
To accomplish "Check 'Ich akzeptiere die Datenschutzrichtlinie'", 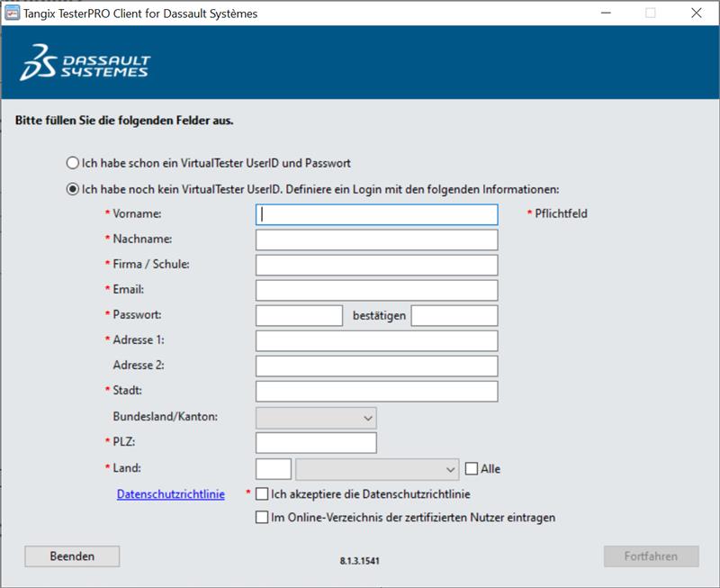I will pos(262,493).
